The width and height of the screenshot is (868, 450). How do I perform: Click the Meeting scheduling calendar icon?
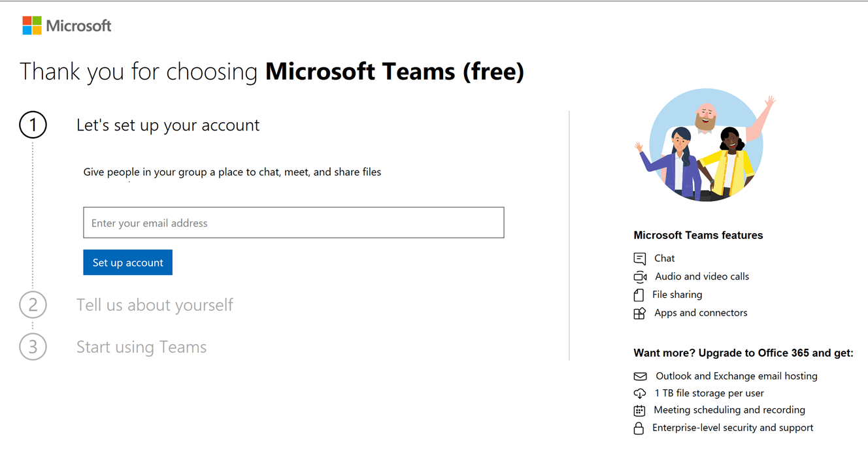(x=639, y=411)
